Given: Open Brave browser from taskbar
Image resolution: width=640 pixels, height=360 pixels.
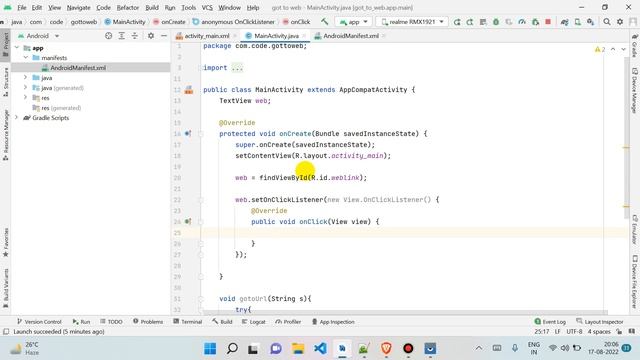Looking at the screenshot, I should (x=386, y=349).
